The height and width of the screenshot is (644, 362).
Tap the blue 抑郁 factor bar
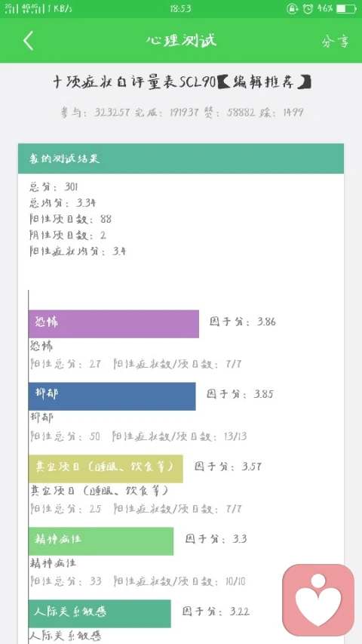[112, 396]
